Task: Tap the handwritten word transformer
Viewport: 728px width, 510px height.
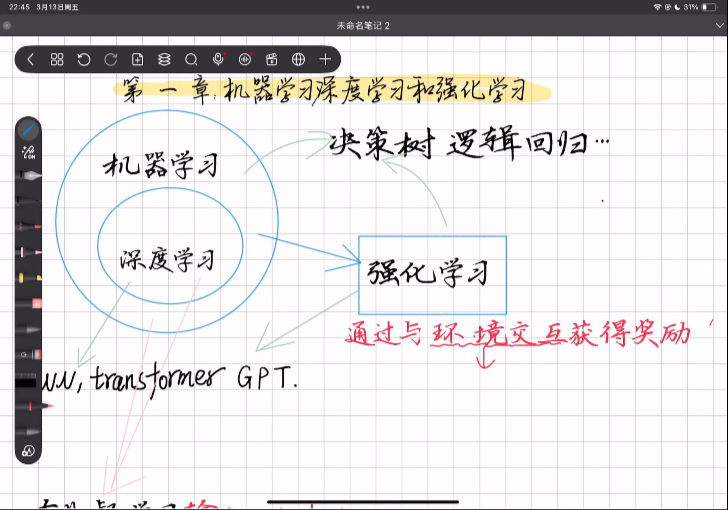Action: pos(157,380)
